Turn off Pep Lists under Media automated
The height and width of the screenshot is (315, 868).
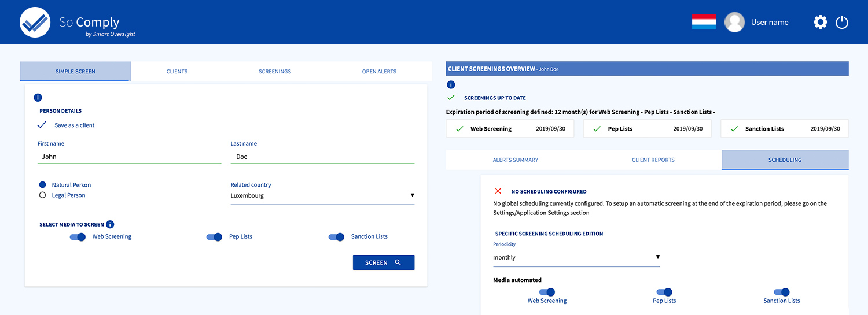point(664,292)
